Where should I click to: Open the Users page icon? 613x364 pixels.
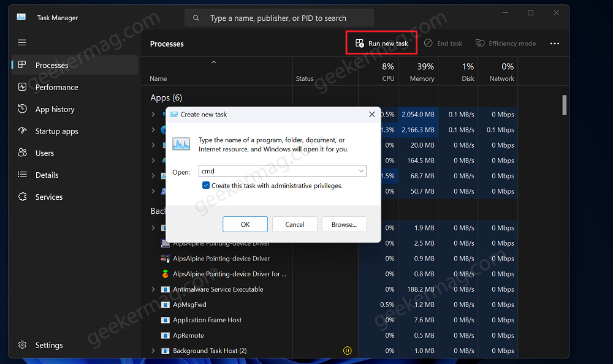pyautogui.click(x=22, y=153)
